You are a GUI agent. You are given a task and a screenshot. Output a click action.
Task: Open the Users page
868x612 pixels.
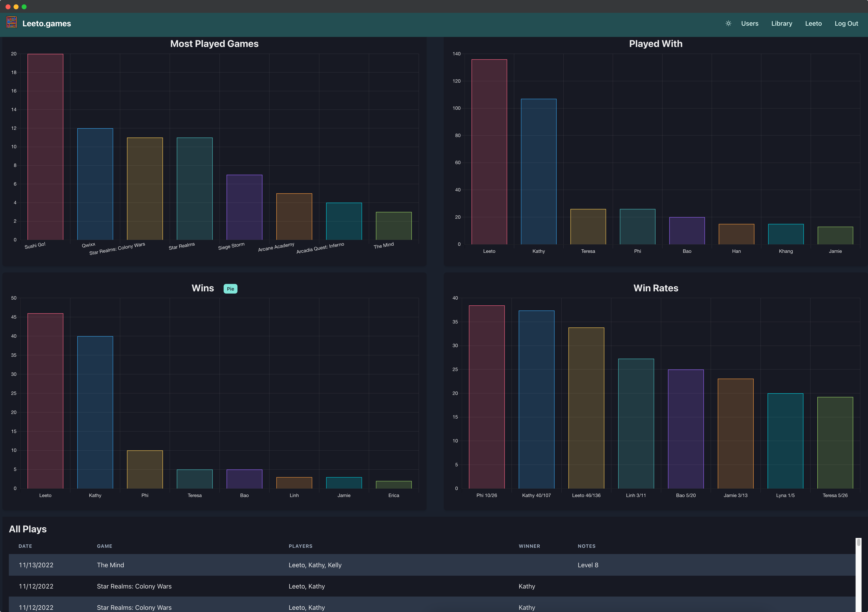click(750, 23)
